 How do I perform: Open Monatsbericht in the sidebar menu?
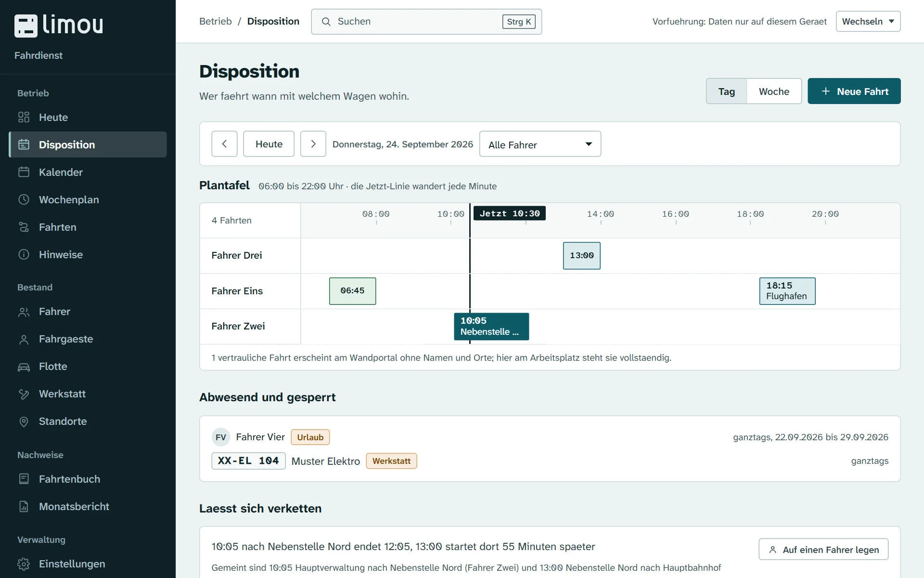click(88, 507)
